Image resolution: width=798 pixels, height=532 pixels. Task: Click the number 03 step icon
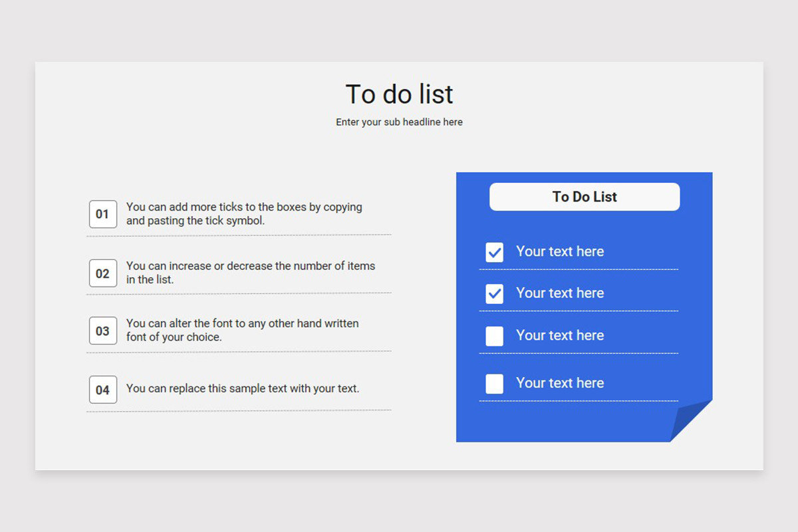(102, 331)
